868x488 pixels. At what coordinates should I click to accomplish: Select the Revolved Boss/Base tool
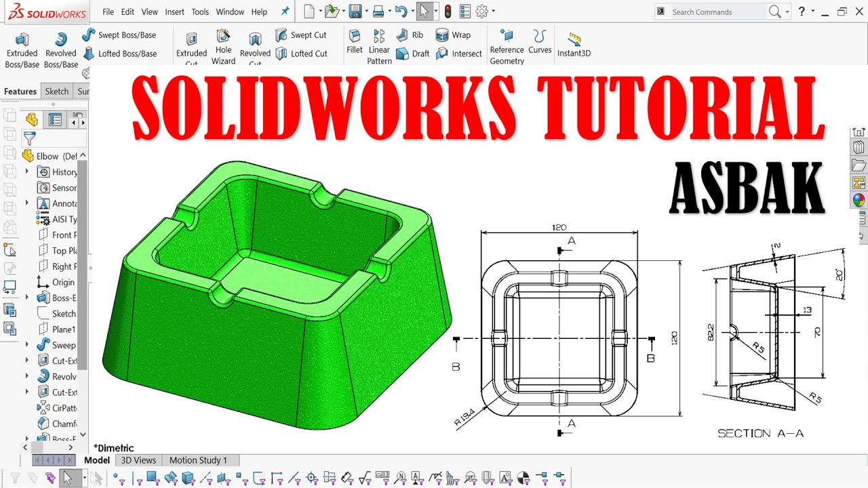click(x=61, y=50)
